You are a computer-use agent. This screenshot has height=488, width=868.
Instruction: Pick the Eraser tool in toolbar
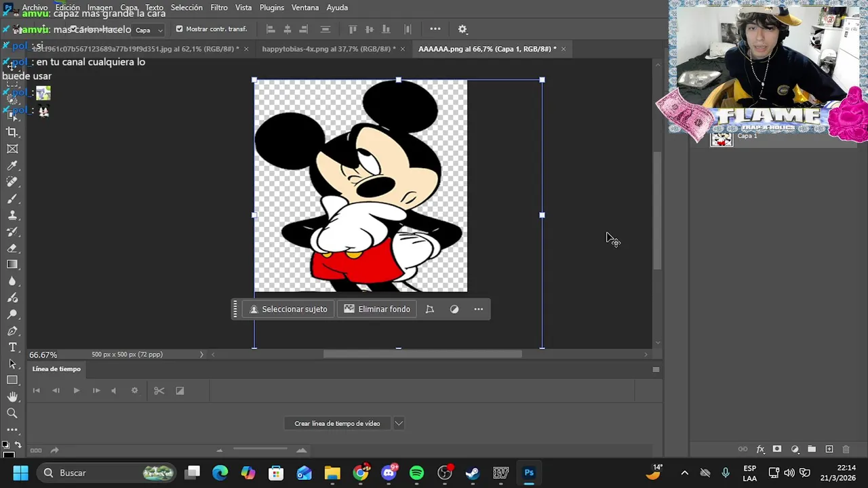(x=12, y=248)
